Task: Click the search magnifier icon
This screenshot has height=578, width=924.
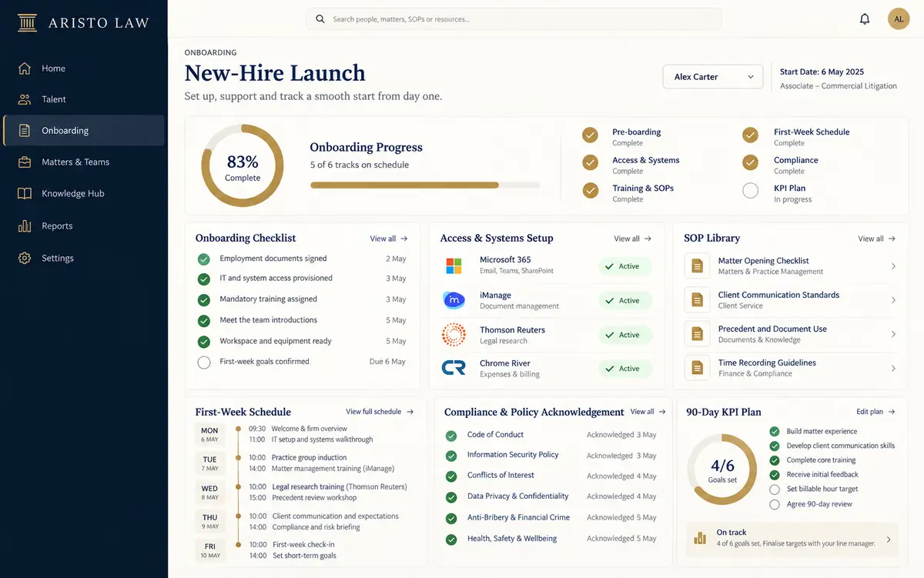Action: pyautogui.click(x=319, y=19)
